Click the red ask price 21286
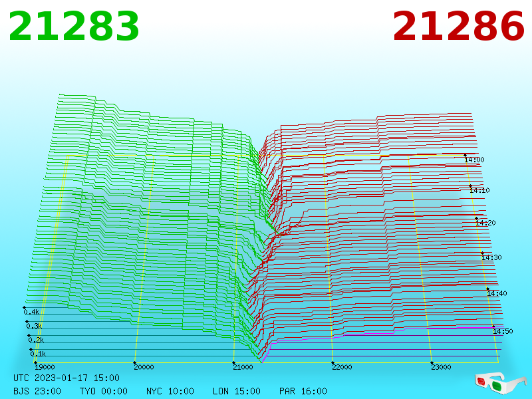Image resolution: width=532 pixels, height=399 pixels. (458, 26)
